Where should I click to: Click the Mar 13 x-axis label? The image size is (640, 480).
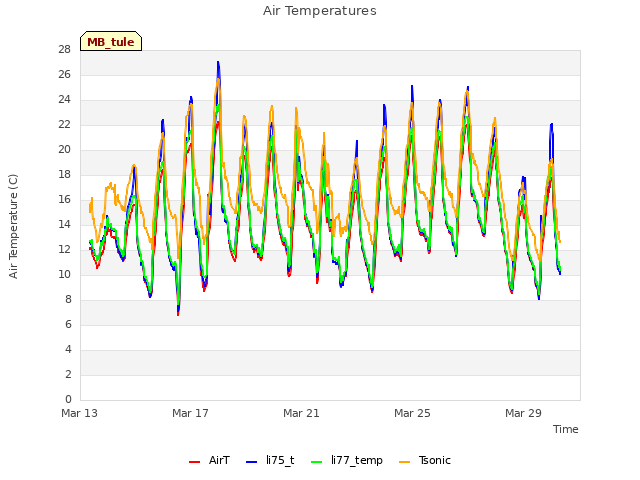(80, 413)
